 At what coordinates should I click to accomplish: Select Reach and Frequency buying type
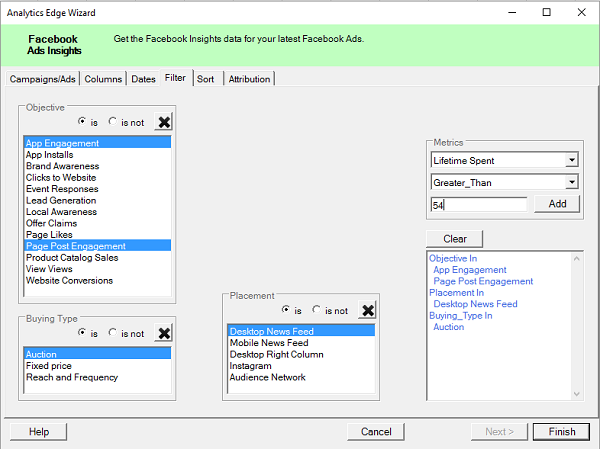click(98, 377)
